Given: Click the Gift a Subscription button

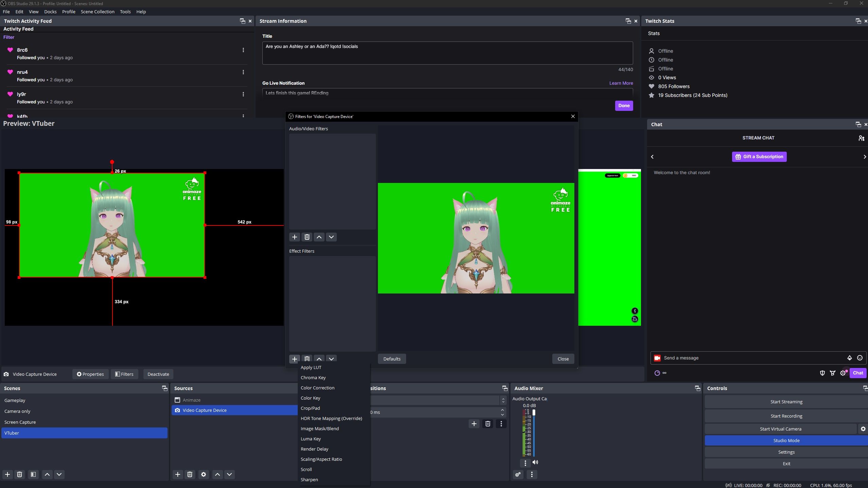Looking at the screenshot, I should 759,156.
